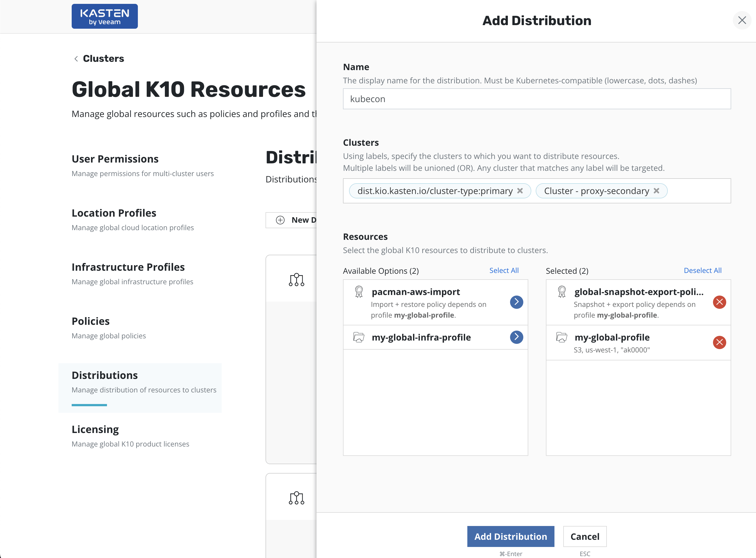Switch to Infrastructure Profiles section
The image size is (756, 558).
tap(128, 267)
